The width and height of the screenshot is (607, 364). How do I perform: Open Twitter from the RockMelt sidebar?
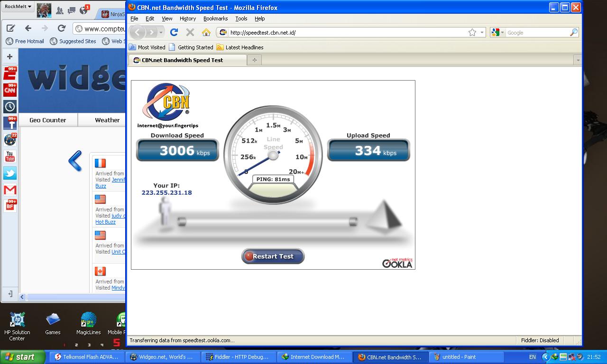click(9, 173)
